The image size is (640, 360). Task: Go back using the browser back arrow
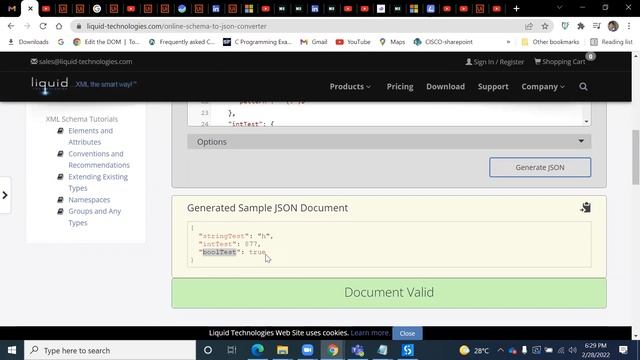(x=11, y=26)
